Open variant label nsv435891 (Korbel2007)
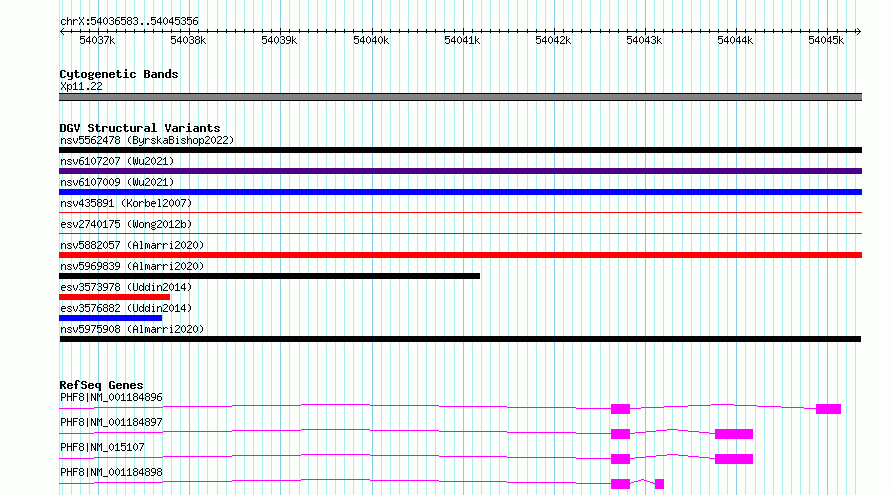 pos(126,203)
